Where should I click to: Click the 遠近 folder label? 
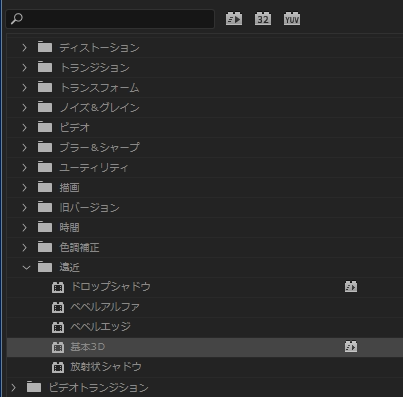point(69,267)
